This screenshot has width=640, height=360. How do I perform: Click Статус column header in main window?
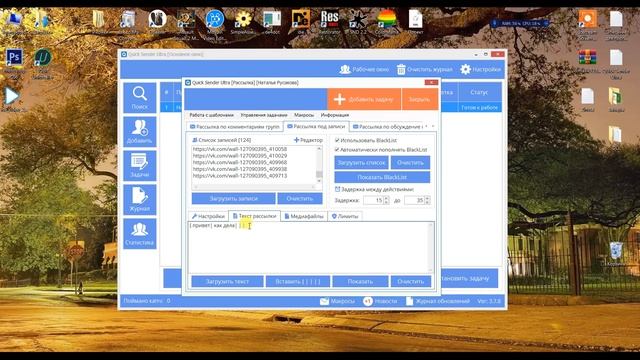[479, 93]
